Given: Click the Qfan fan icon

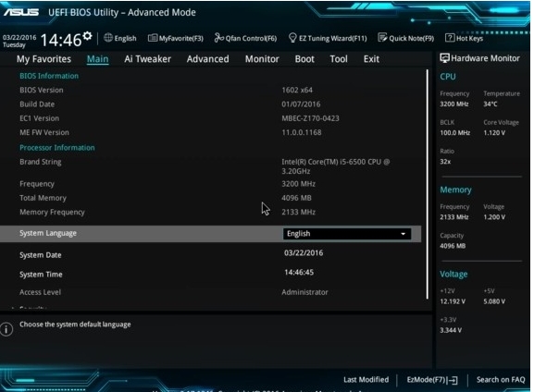Looking at the screenshot, I should pos(218,38).
